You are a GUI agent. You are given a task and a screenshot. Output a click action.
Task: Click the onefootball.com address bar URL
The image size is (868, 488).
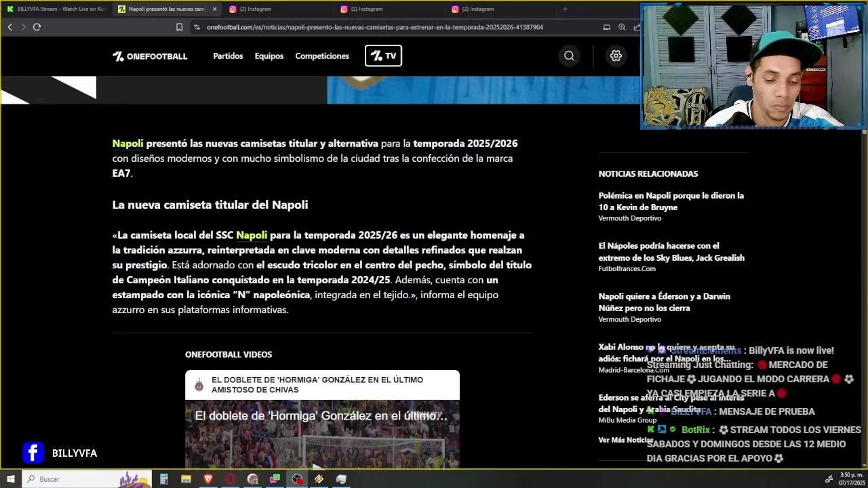375,27
